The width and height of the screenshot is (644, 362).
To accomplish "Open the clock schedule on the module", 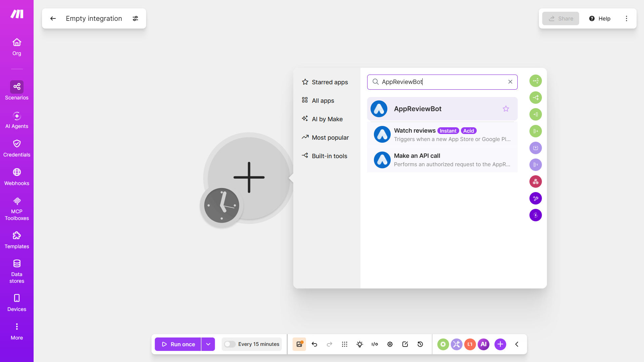I will pos(222,206).
